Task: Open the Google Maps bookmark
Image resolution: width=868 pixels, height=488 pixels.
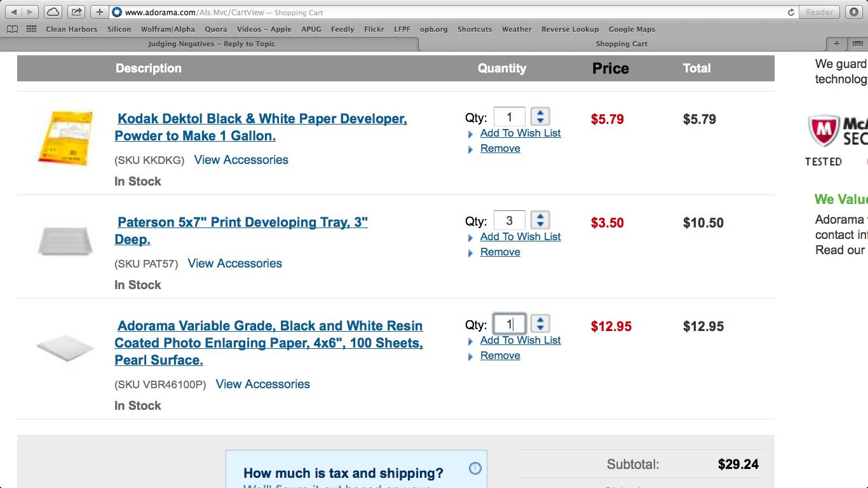Action: point(632,29)
